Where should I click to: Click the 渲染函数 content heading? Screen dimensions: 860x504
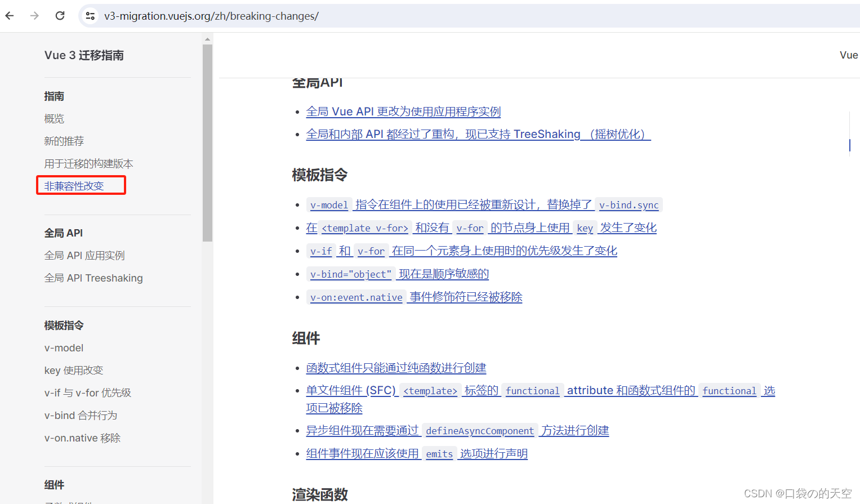(320, 494)
